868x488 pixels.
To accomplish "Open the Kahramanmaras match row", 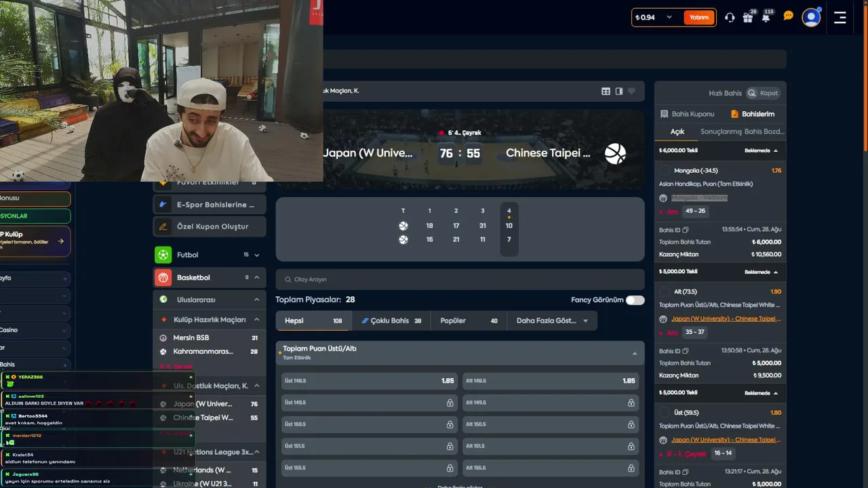I will [210, 352].
